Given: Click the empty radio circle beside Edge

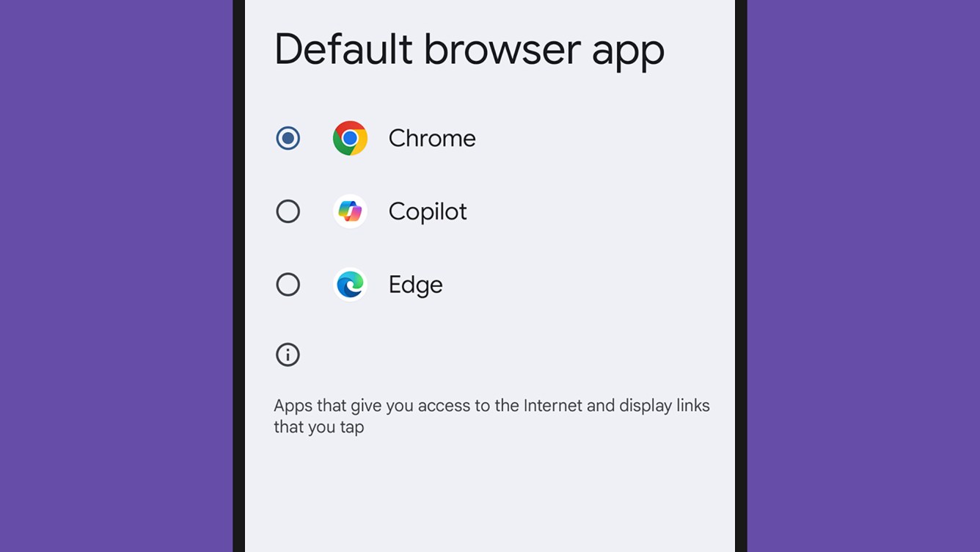Looking at the screenshot, I should [x=288, y=285].
